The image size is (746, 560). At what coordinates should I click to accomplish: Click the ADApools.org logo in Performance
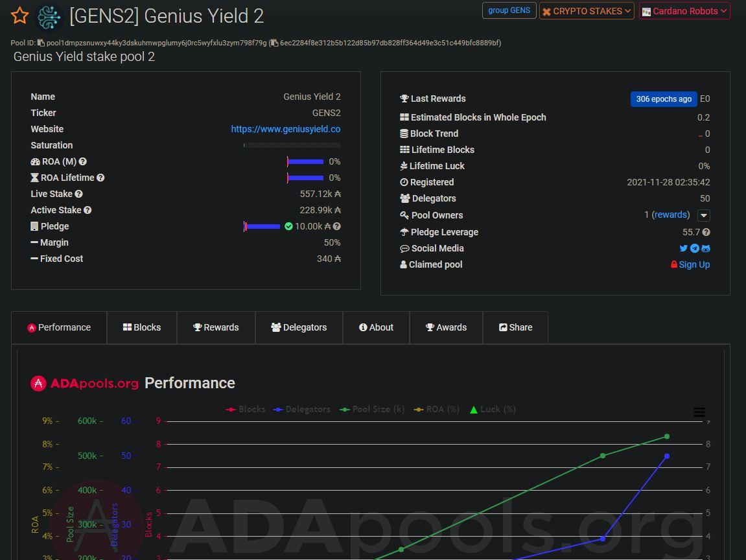pos(84,383)
